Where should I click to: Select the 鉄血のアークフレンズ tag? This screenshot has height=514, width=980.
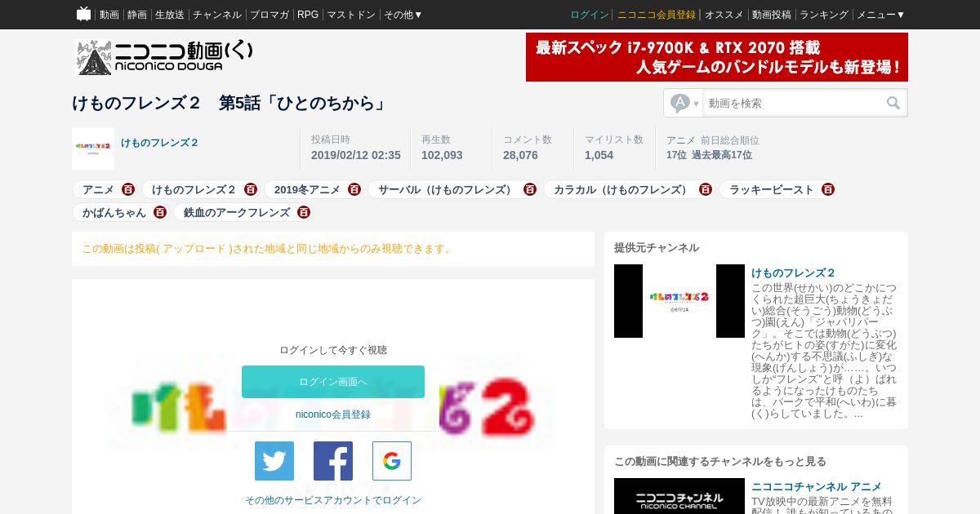coord(237,212)
